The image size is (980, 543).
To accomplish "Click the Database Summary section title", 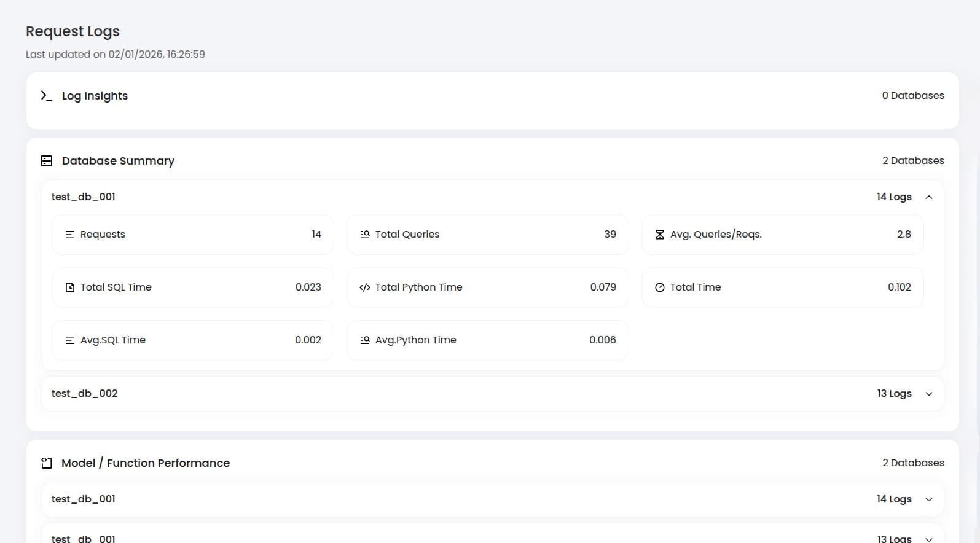I will [x=118, y=161].
